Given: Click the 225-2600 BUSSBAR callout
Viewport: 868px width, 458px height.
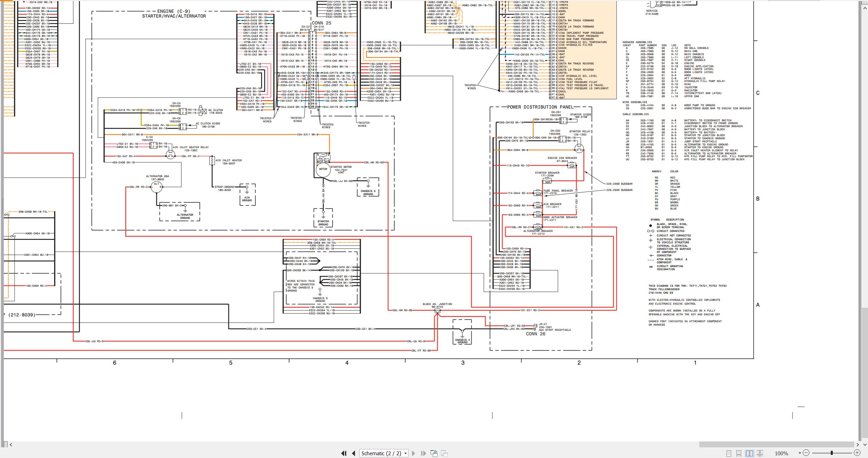Looking at the screenshot, I should [x=619, y=184].
